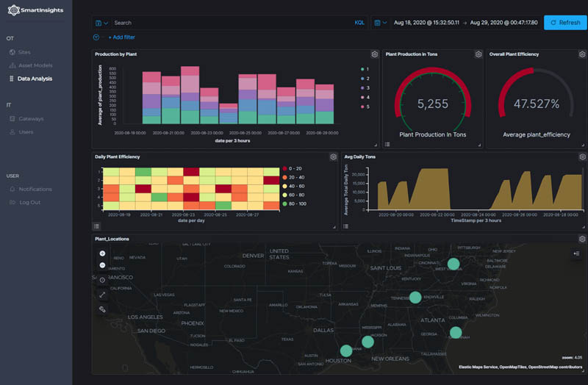The height and width of the screenshot is (385, 588).
Task: Click the Log Out icon
Action: (12, 202)
